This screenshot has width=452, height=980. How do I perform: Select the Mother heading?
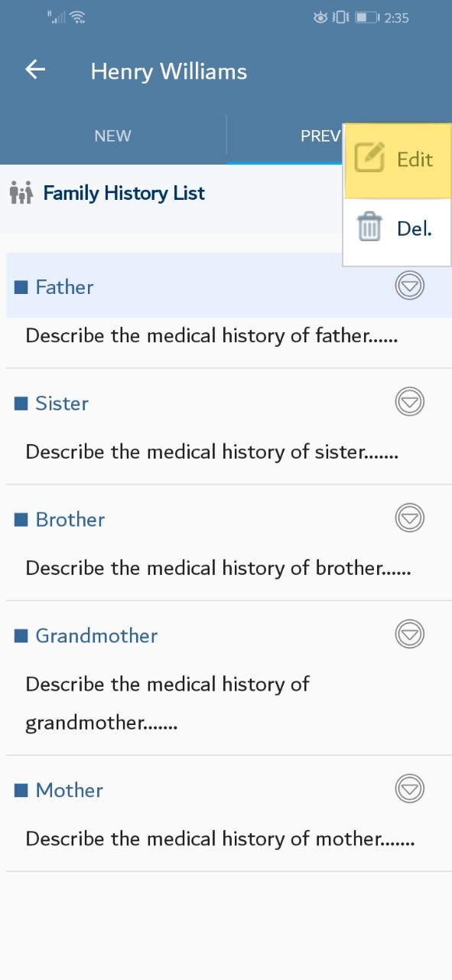(x=69, y=790)
